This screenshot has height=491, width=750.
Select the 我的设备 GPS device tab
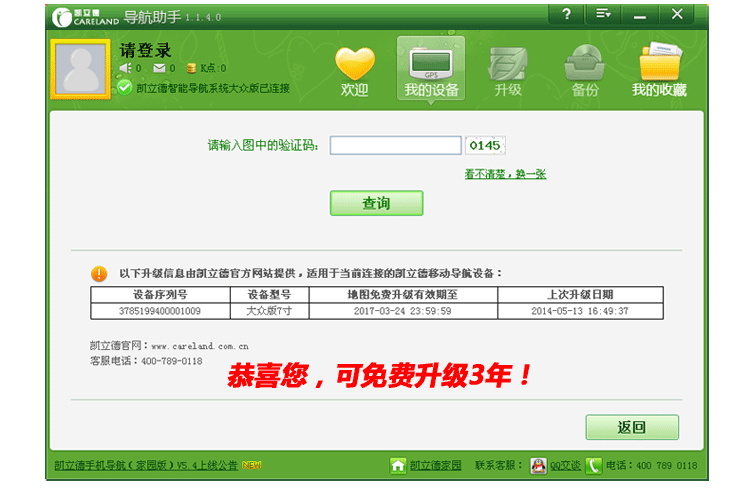point(431,69)
